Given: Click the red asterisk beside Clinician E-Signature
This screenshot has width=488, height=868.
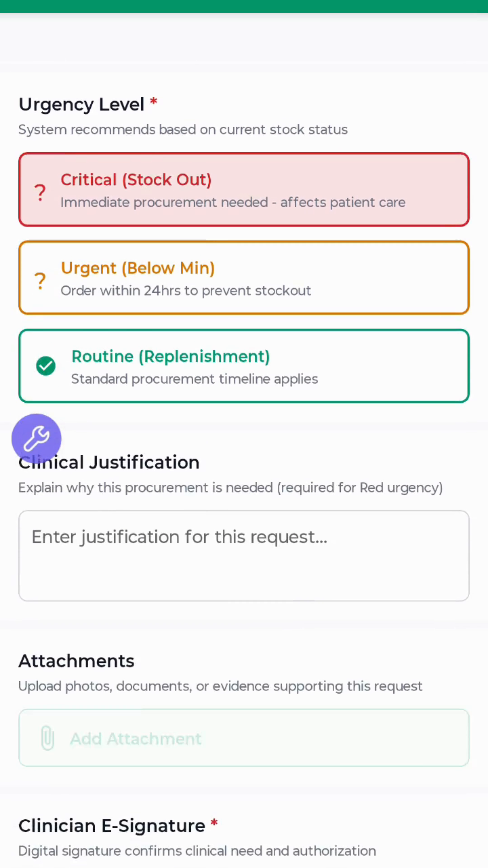Looking at the screenshot, I should [214, 823].
